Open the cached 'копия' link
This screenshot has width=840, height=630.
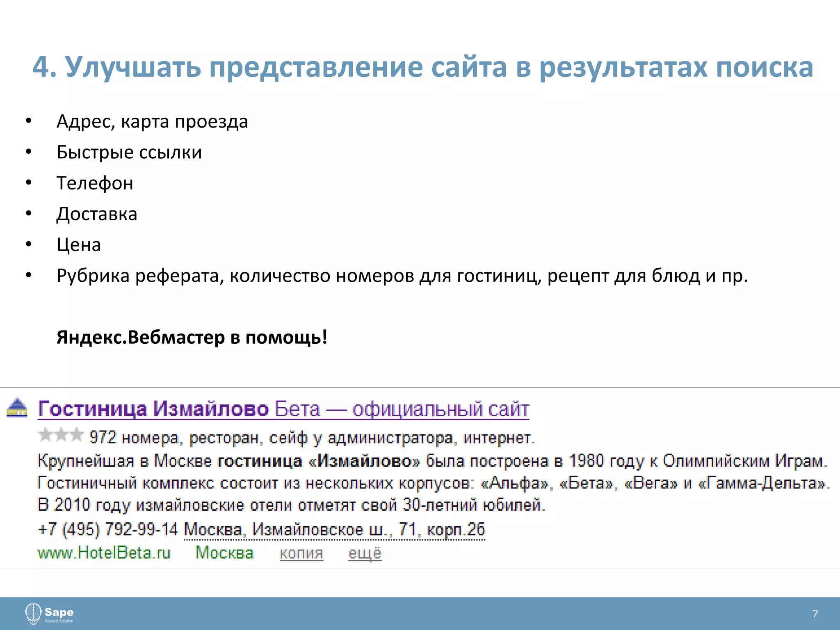301,553
